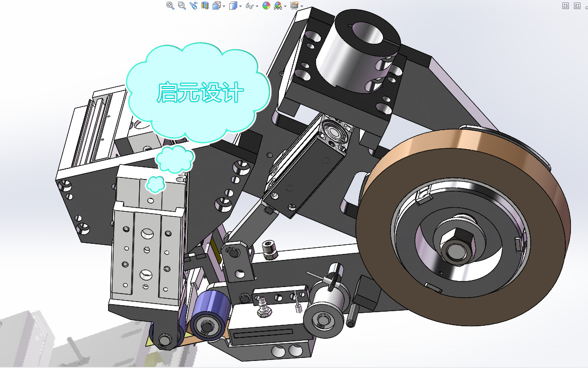Expand the Hide/Show Items dropdown arrow

[257, 6]
